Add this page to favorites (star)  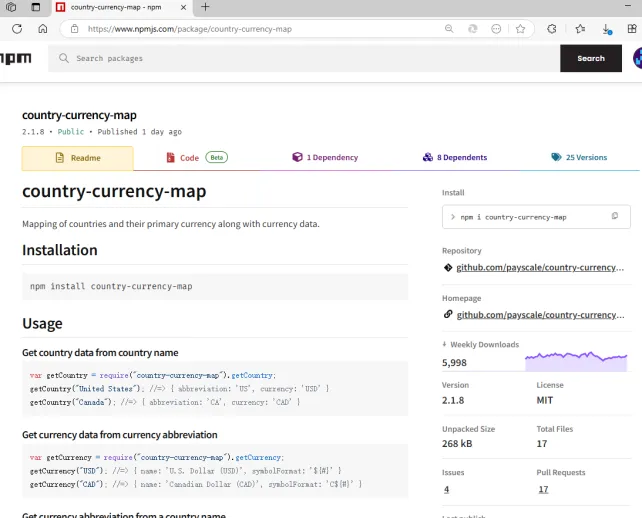520,29
